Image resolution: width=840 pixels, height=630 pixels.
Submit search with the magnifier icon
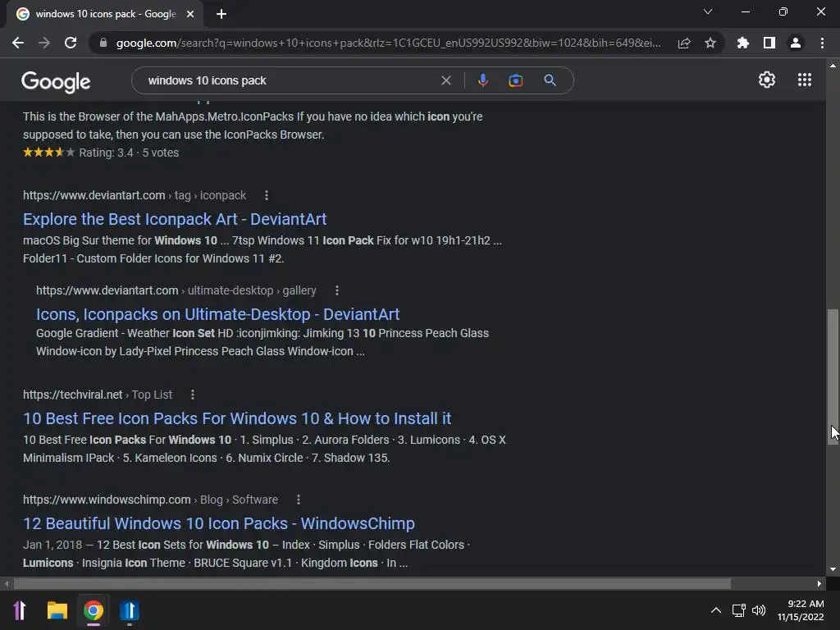(x=550, y=80)
